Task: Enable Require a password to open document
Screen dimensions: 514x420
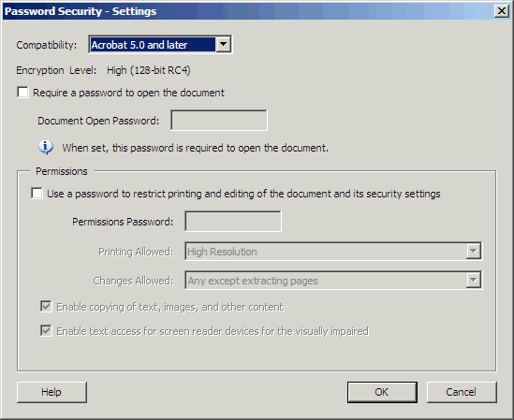Action: click(x=22, y=93)
